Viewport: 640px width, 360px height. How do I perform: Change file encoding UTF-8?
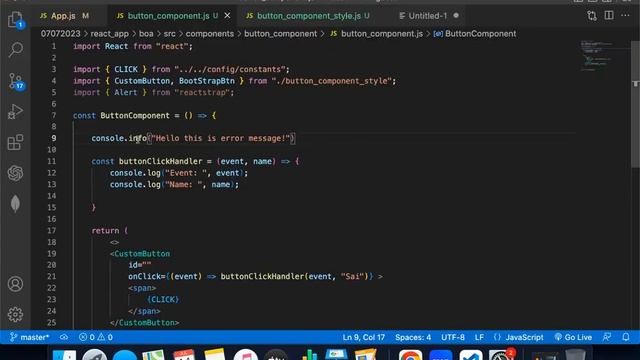[x=453, y=337]
